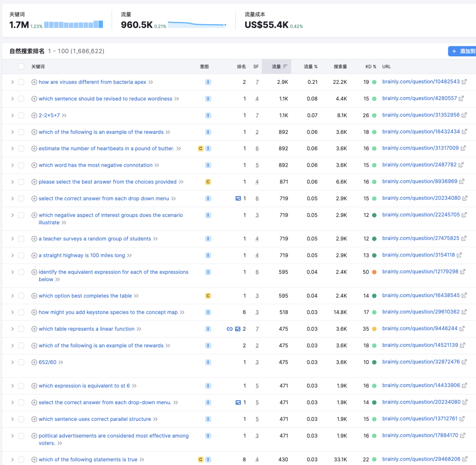This screenshot has width=476, height=465.
Task: Tick the select-all checkbox in table header
Action: [x=21, y=67]
